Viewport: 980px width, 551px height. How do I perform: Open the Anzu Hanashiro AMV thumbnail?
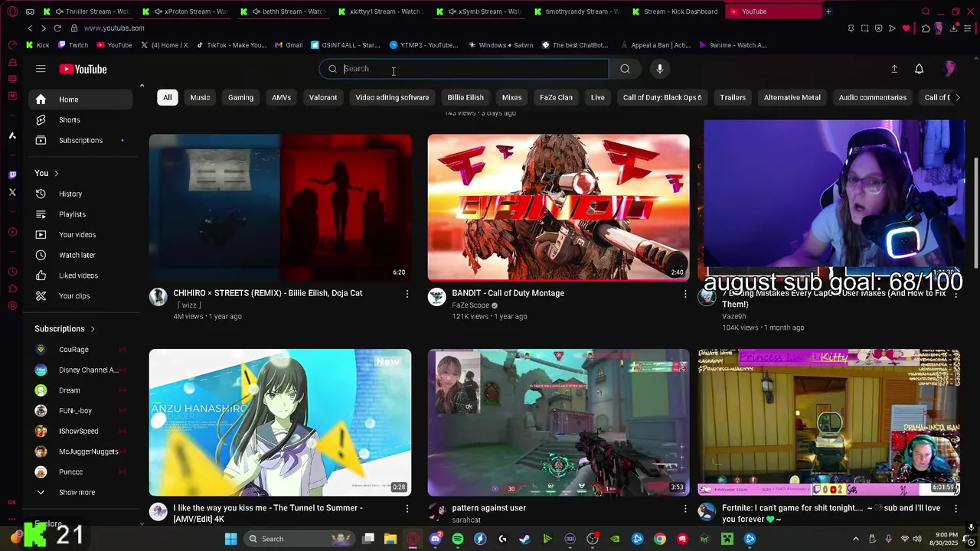coord(280,422)
